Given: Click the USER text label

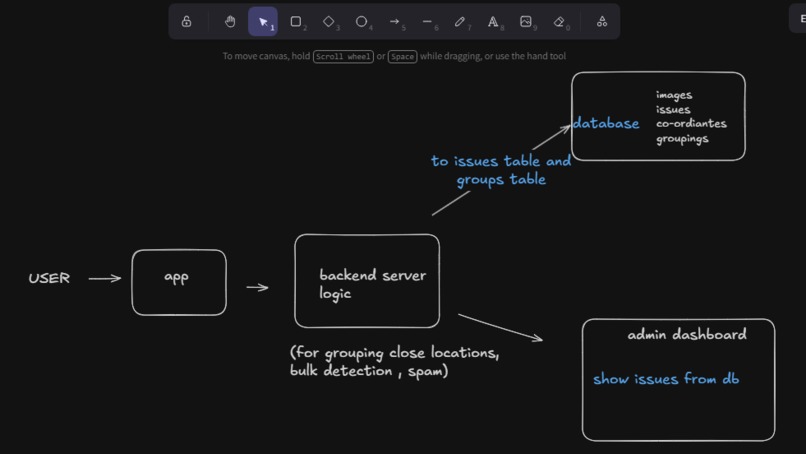Looking at the screenshot, I should [49, 278].
